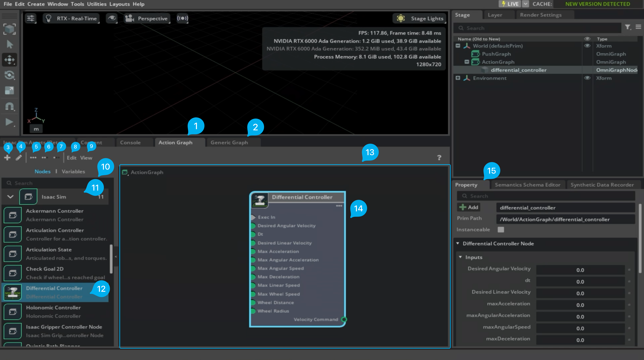This screenshot has height=360, width=644.
Task: Open the Stage Lights dropdown
Action: [419, 18]
